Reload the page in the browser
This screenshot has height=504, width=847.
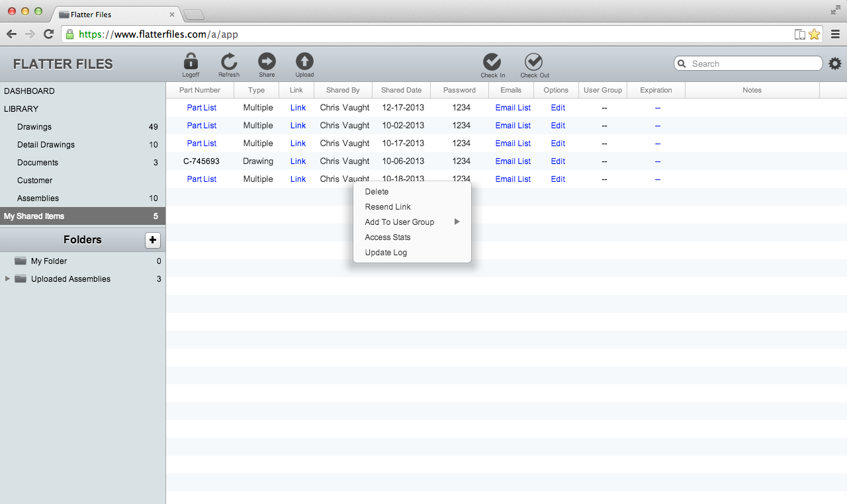[x=48, y=34]
